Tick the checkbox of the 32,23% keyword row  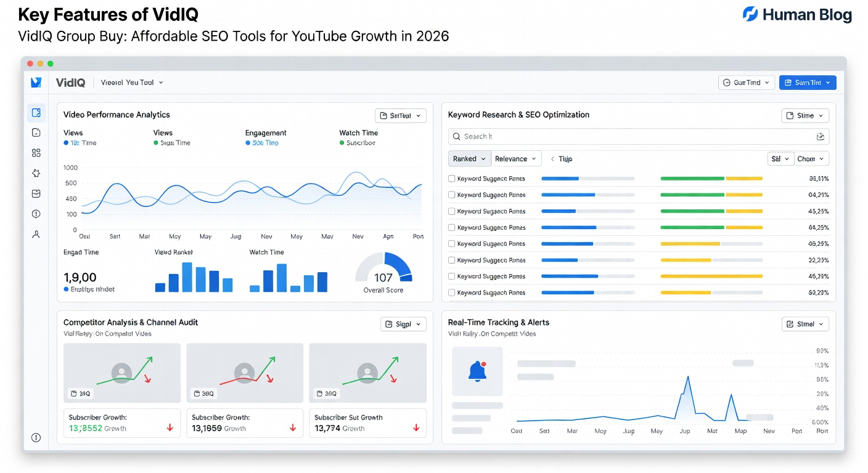tap(452, 260)
